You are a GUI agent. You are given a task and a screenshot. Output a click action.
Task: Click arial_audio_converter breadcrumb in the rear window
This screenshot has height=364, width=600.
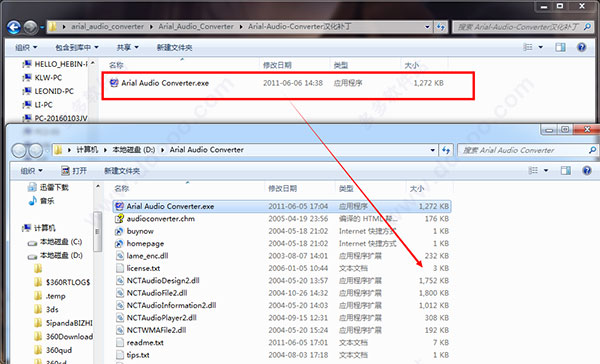pyautogui.click(x=108, y=27)
